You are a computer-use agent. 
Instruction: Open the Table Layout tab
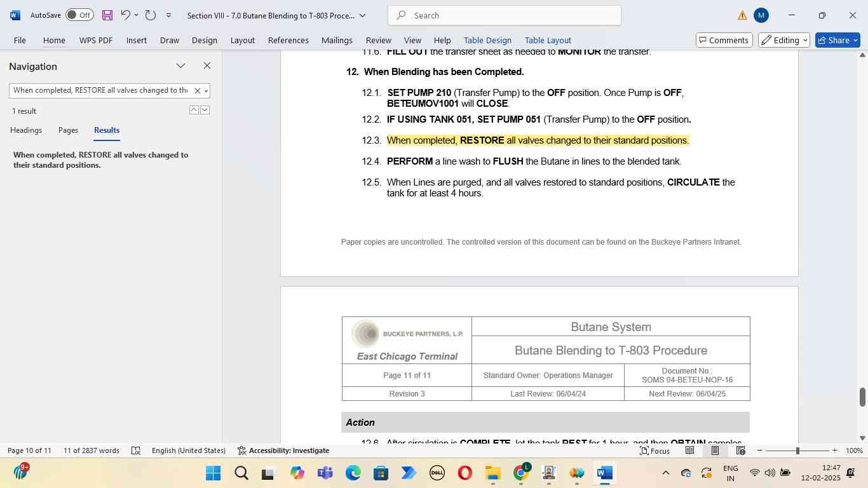point(548,40)
